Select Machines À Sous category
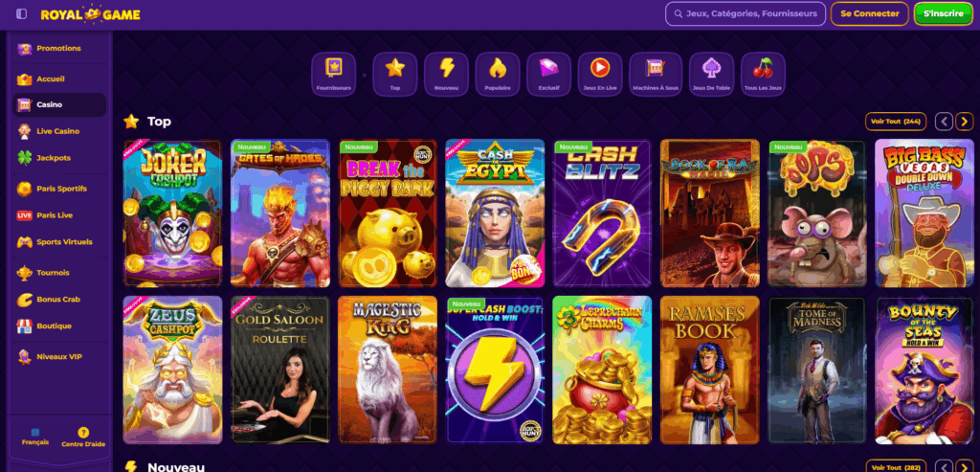Screen dimensions: 980x472 click(655, 74)
